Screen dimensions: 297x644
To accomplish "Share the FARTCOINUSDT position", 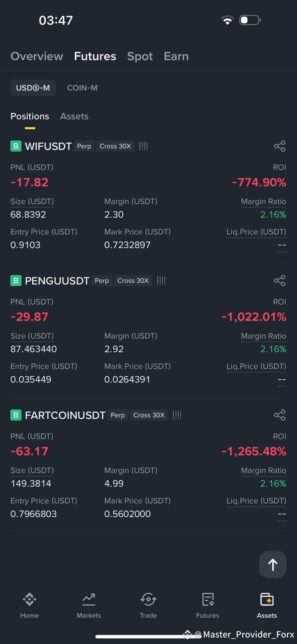I will click(x=279, y=415).
